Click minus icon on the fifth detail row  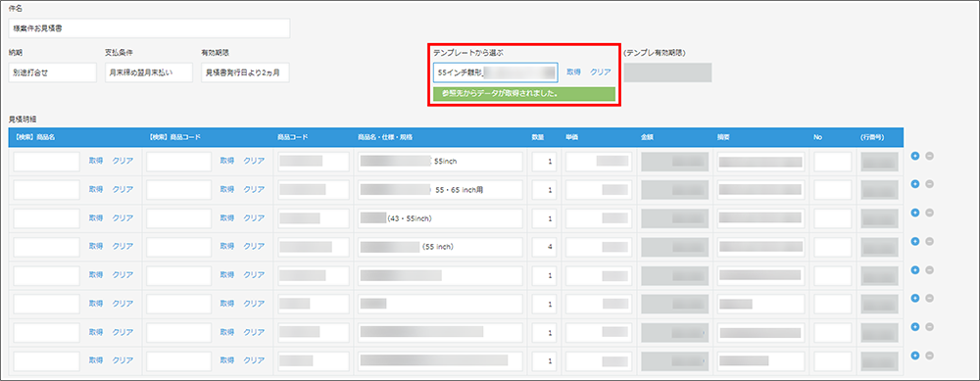click(x=929, y=269)
